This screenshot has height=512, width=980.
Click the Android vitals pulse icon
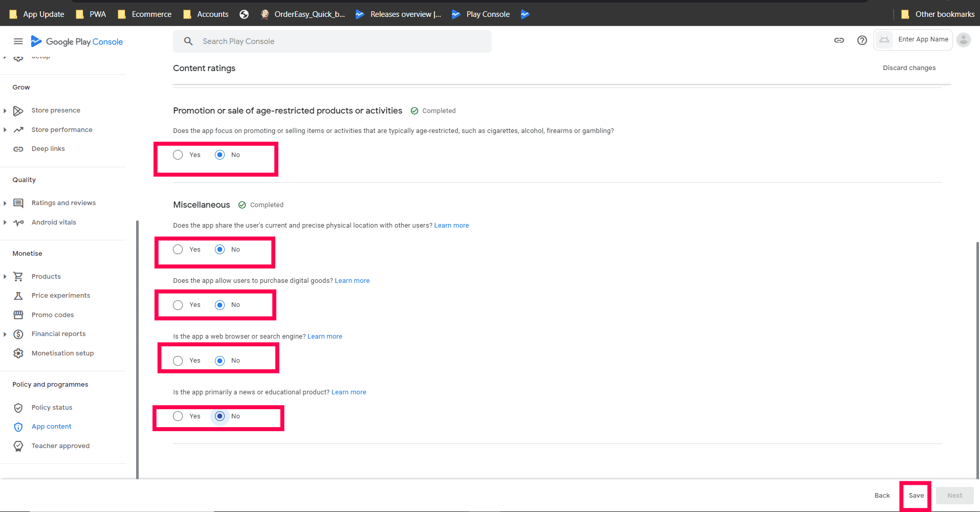pyautogui.click(x=18, y=222)
